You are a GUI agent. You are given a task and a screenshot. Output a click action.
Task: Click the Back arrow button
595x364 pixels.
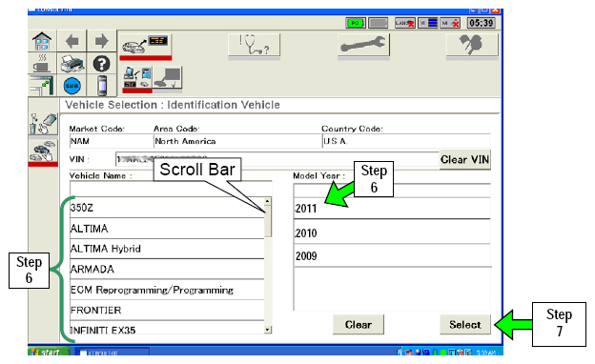[x=72, y=41]
